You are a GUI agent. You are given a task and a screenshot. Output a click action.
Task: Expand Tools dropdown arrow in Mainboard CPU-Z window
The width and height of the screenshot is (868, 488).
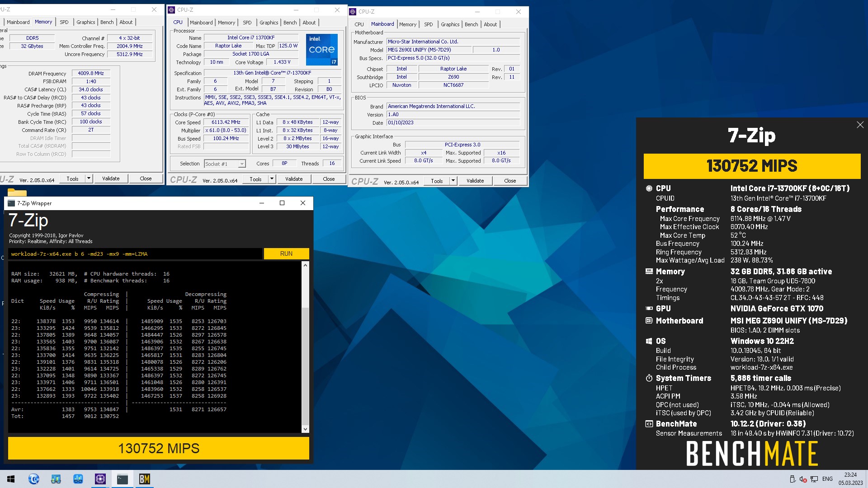pos(453,181)
